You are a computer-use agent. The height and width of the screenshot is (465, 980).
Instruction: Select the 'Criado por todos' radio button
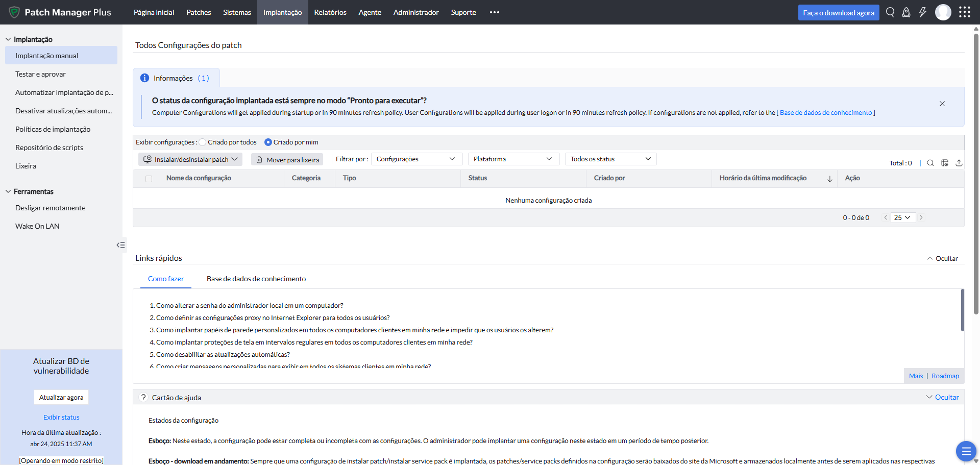click(x=203, y=142)
